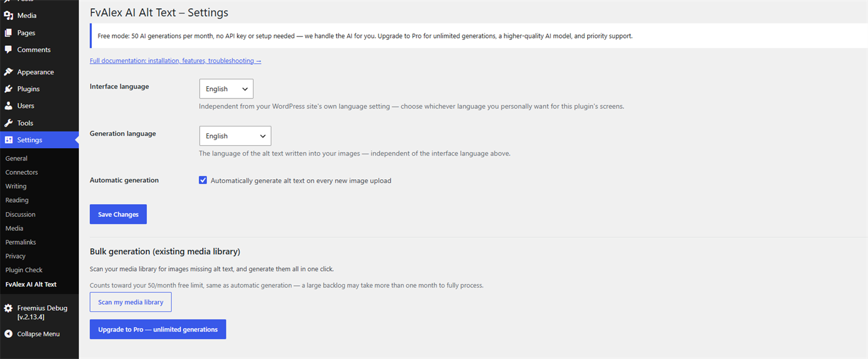Open the General settings submenu item
The width and height of the screenshot is (868, 359).
pos(17,158)
